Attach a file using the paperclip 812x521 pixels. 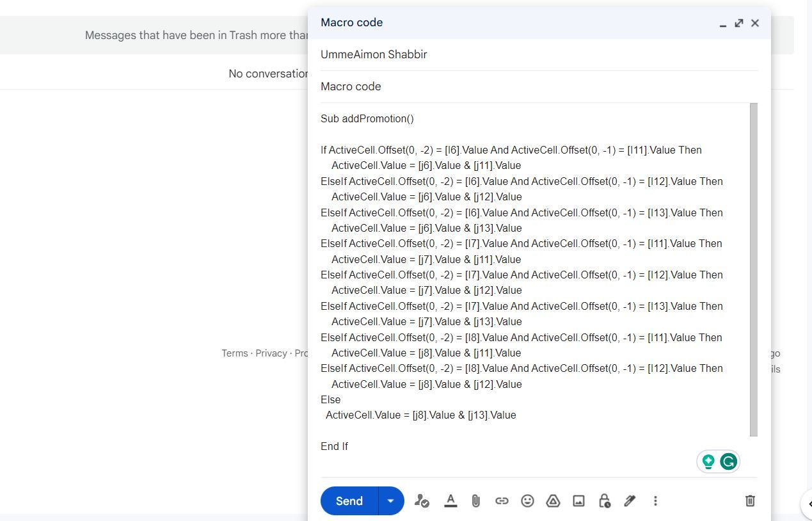point(475,501)
